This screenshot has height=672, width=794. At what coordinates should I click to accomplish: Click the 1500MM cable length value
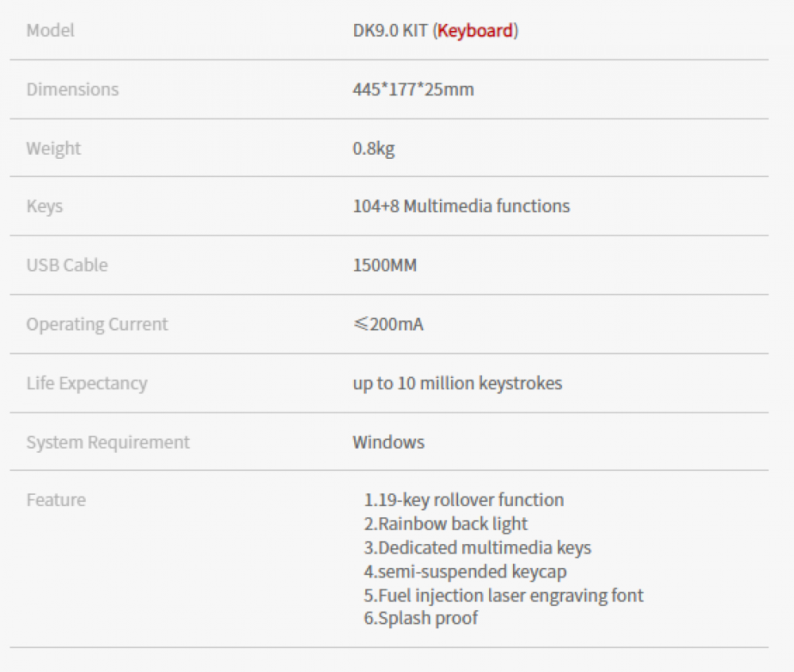pyautogui.click(x=384, y=265)
